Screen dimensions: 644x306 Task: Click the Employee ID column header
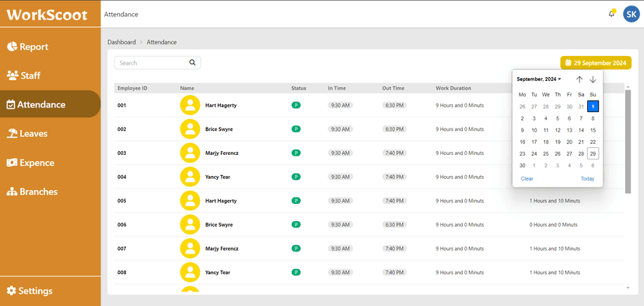point(132,88)
